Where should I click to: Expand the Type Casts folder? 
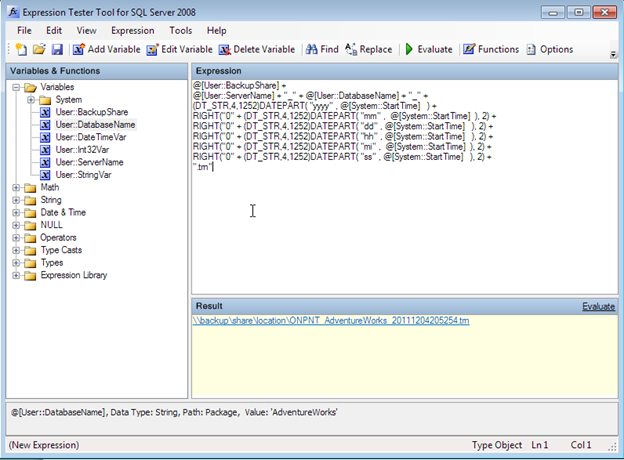coord(16,250)
